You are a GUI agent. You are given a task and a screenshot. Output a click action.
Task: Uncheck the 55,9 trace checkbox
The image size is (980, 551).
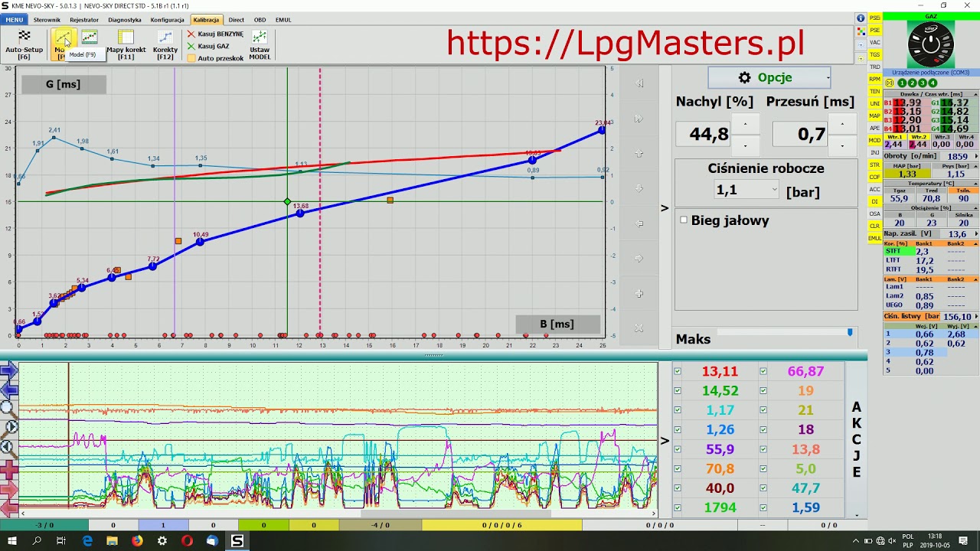tap(678, 450)
